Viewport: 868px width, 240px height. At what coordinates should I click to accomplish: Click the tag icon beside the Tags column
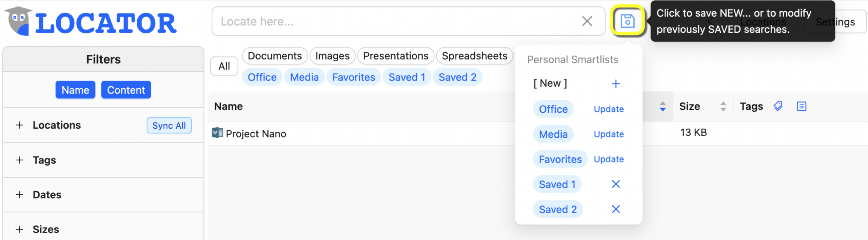click(x=778, y=106)
